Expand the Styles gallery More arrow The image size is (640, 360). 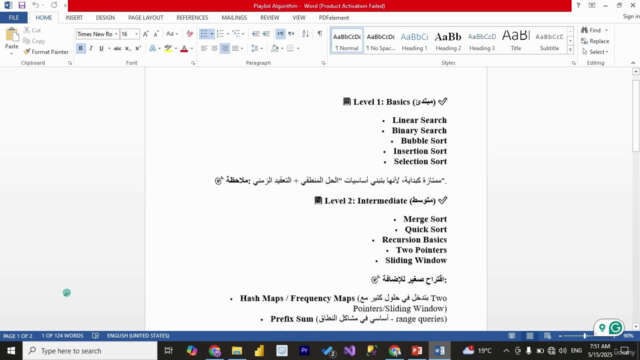(570, 50)
